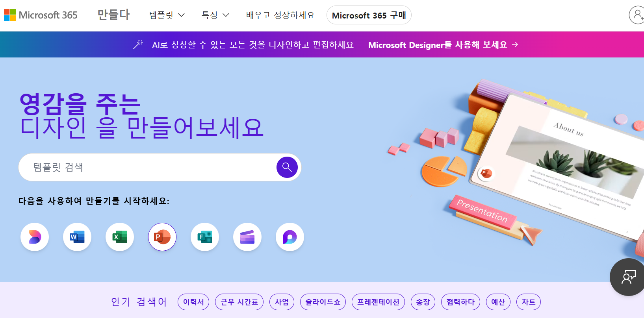Select the 프레젠테이션 popular search tag
644x318 pixels.
click(378, 302)
